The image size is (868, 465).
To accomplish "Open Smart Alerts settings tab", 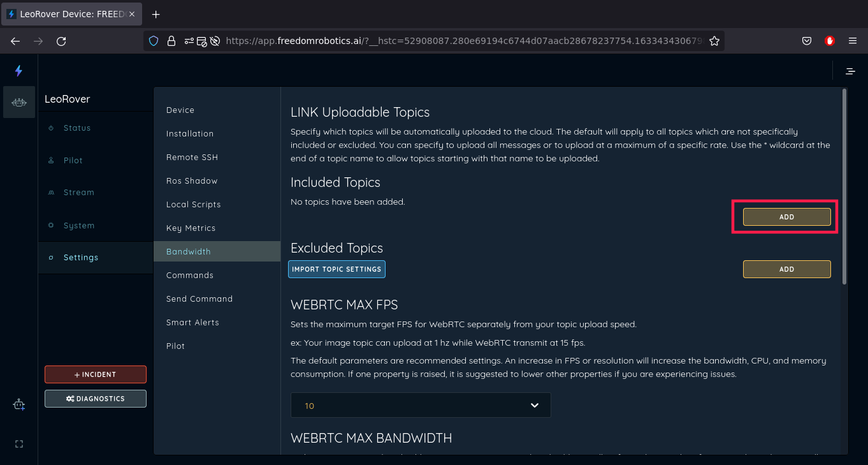I will tap(217, 323).
